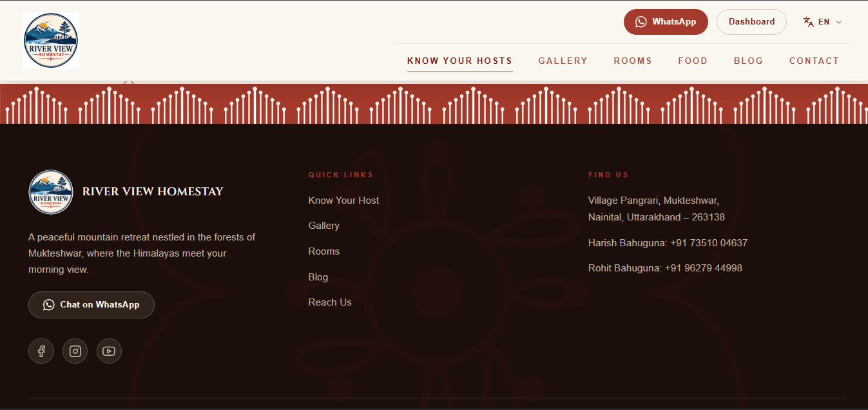Open the Gallery navigation item
The width and height of the screenshot is (868, 410).
pos(563,61)
